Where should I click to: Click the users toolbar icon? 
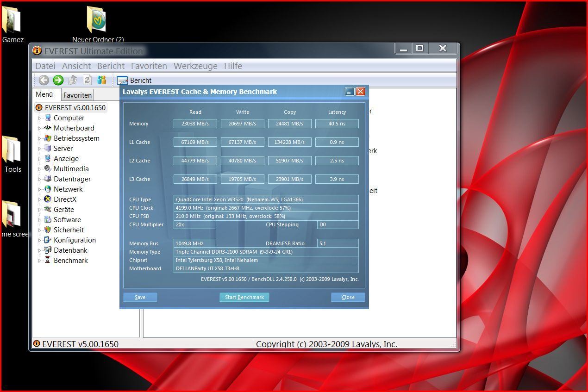coord(101,80)
